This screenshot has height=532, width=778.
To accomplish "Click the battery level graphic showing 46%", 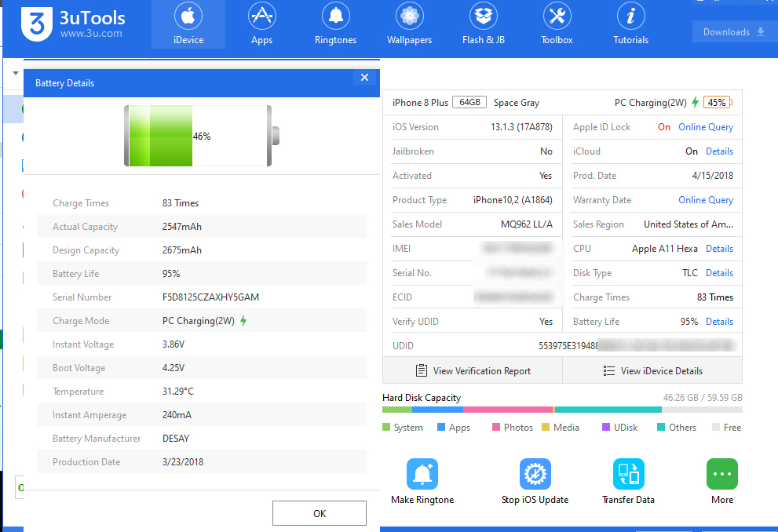I will coord(201,136).
